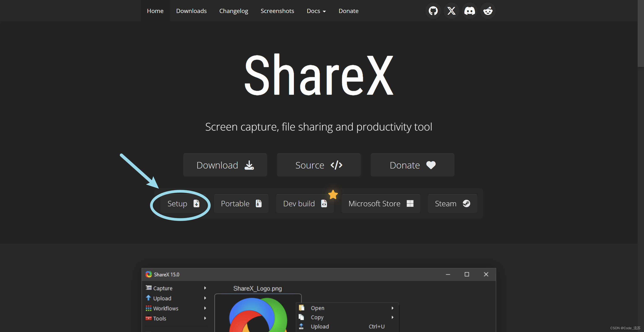644x332 pixels.
Task: Expand Capture submenu in ShareX window
Action: 176,288
